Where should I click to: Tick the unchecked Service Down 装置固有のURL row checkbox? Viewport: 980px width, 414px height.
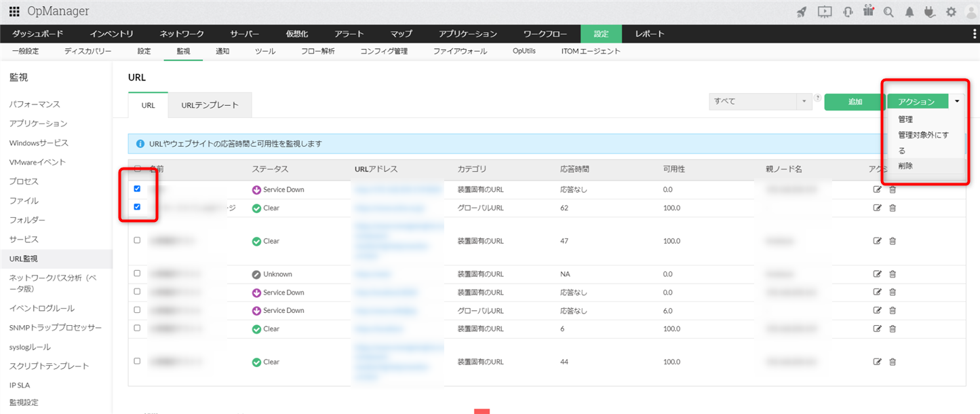tap(137, 292)
